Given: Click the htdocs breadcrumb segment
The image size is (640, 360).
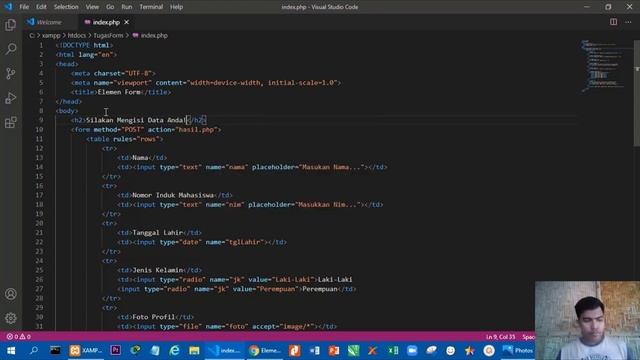Looking at the screenshot, I should (77, 36).
